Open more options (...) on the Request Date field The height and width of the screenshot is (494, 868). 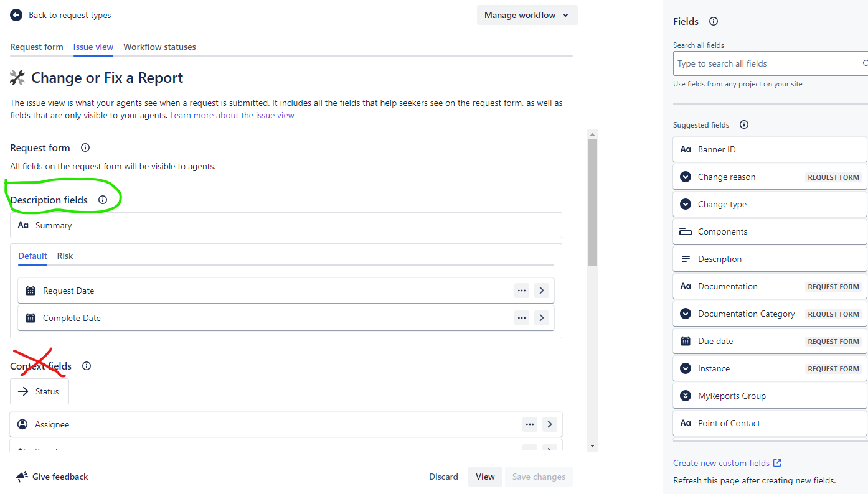coord(522,290)
